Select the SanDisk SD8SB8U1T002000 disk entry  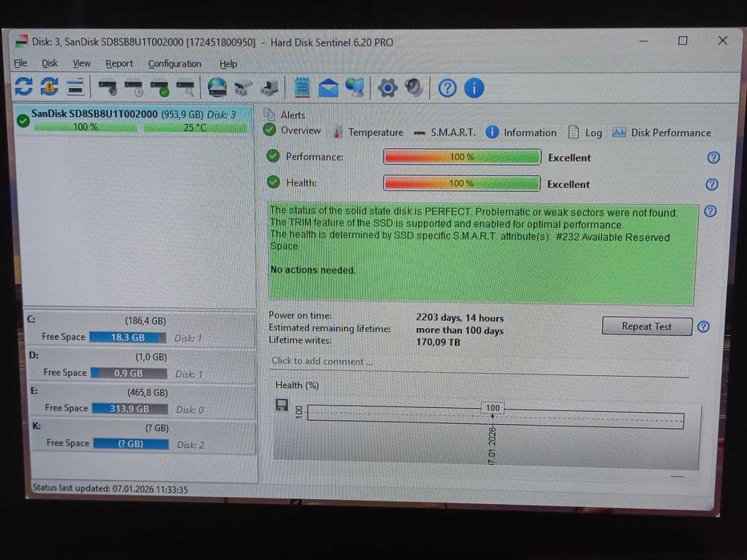(134, 120)
